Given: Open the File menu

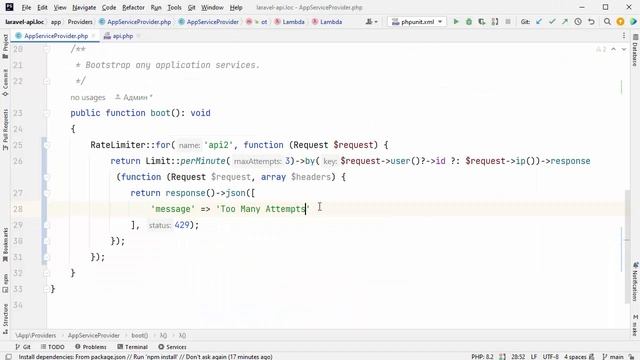Looking at the screenshot, I should 26,7.
